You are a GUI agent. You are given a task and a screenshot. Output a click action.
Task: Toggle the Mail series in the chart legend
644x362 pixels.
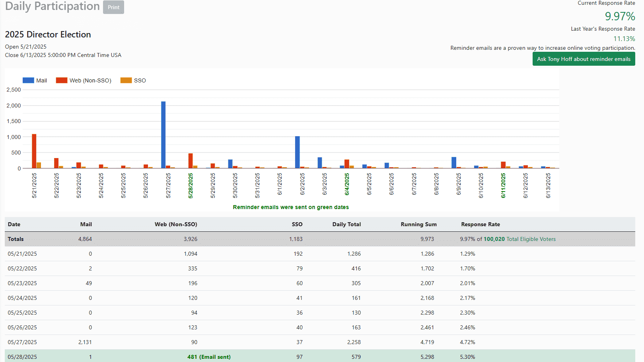click(x=41, y=80)
